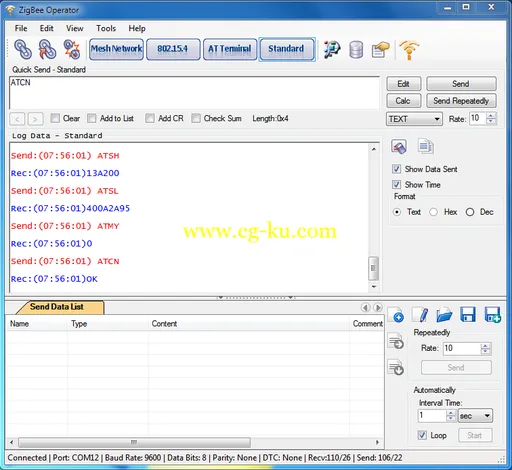Screen dimensions: 512x470
Task: Click scroll-down arrow in the log panel
Action: 374,287
